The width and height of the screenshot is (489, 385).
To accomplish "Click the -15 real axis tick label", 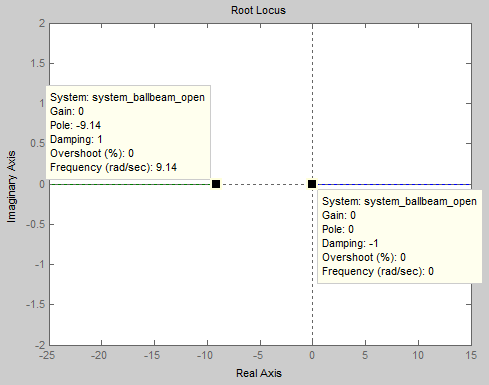I will tap(152, 355).
